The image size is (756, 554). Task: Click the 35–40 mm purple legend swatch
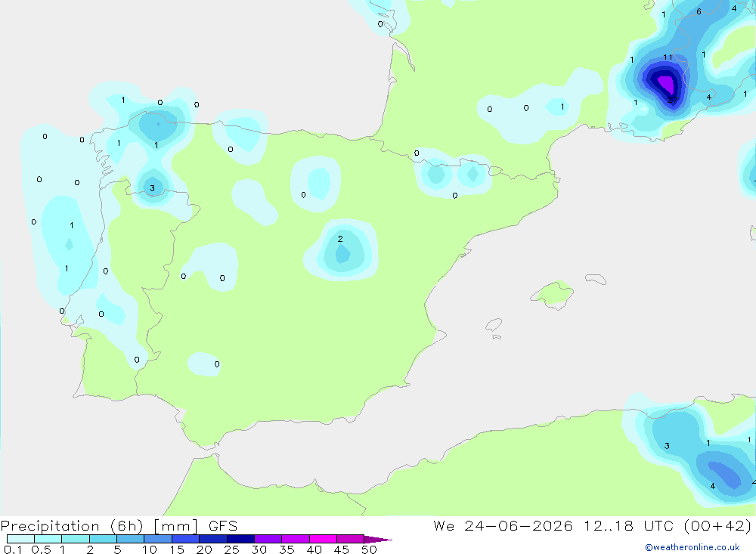click(296, 539)
